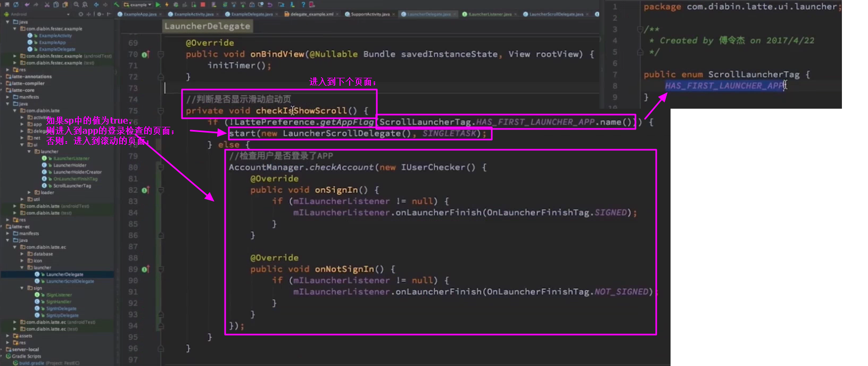Viewport: 868px width, 366px height.
Task: Click HAS_FIRST_LAUNCHER_APP in enum file
Action: tap(724, 86)
